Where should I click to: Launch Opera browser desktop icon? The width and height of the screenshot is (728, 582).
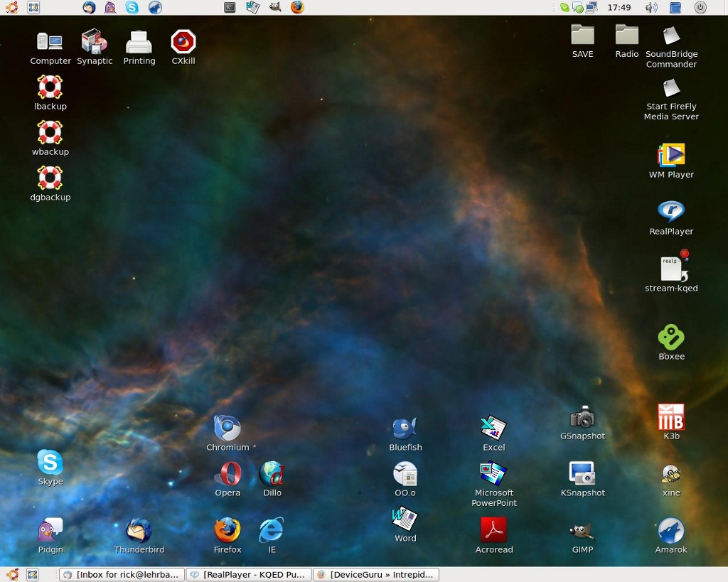(x=227, y=473)
